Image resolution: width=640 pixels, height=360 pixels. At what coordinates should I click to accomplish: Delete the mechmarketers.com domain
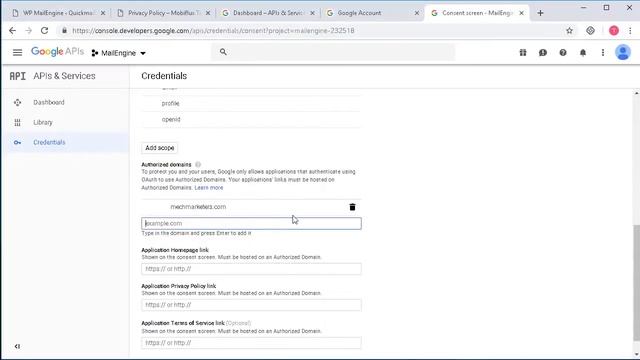click(x=352, y=207)
